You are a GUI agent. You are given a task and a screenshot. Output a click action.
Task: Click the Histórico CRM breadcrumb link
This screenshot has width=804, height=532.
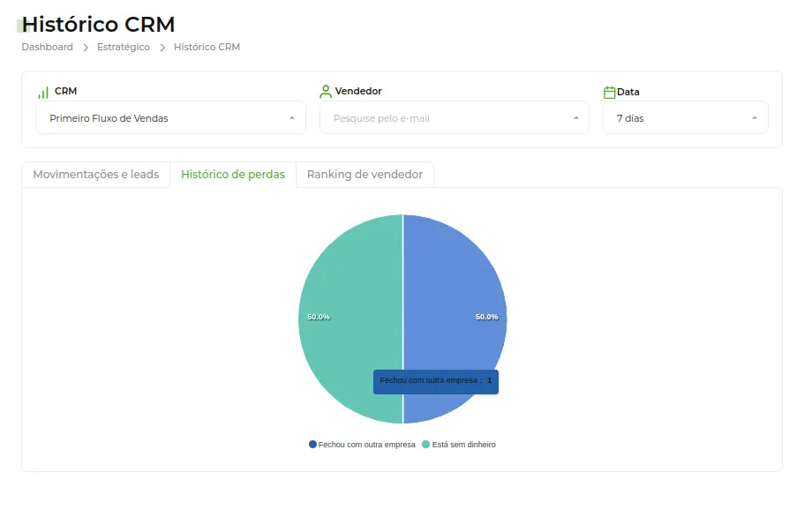[207, 47]
